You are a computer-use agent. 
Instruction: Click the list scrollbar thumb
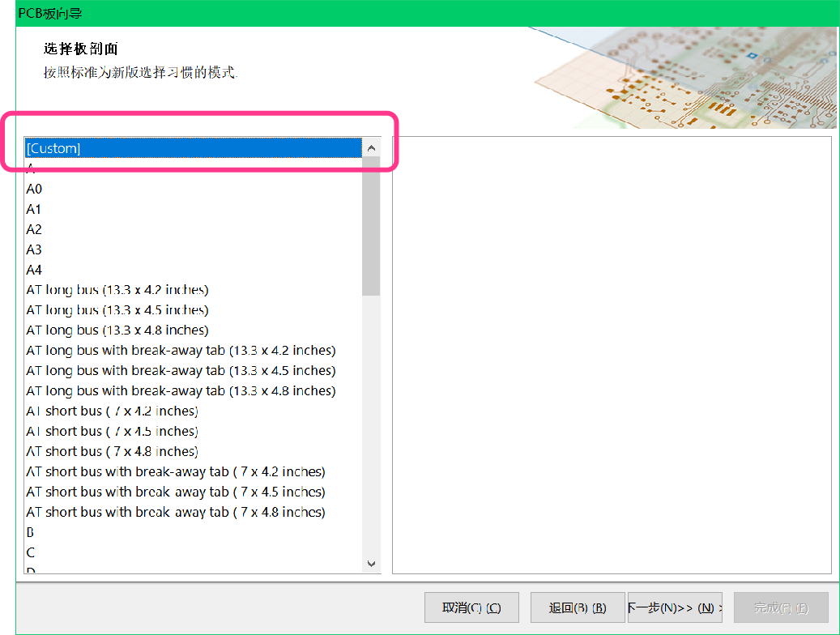[x=371, y=226]
